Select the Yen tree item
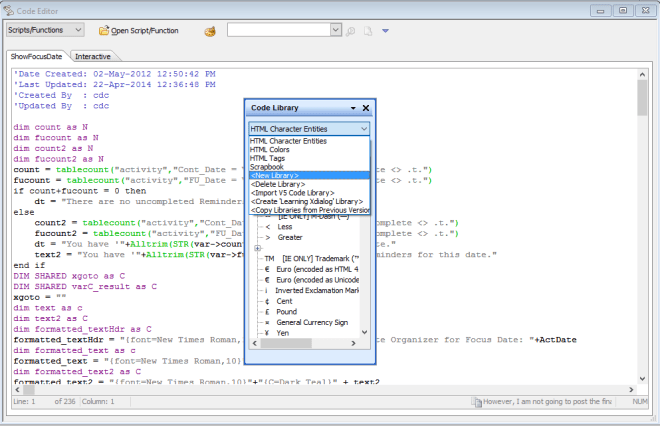 282,333
